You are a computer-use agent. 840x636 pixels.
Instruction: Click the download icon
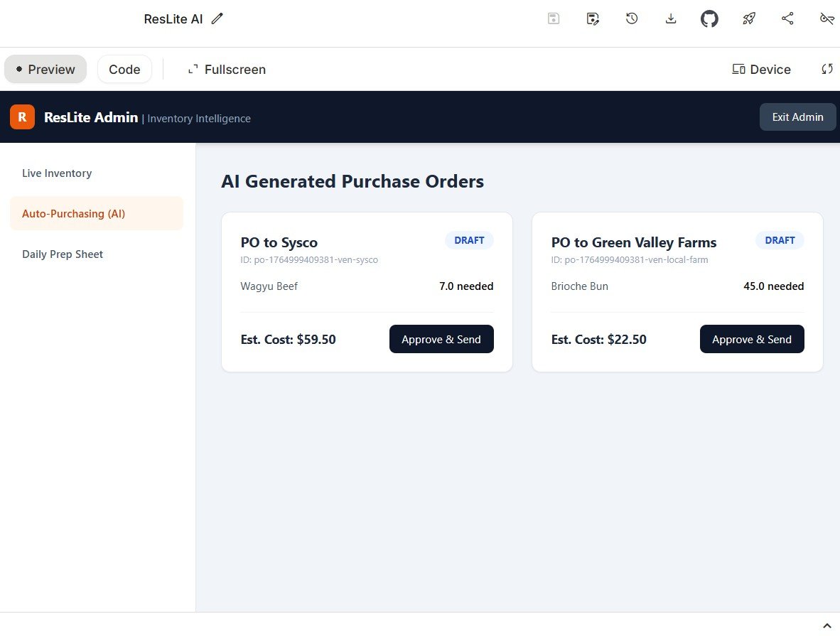click(x=671, y=18)
